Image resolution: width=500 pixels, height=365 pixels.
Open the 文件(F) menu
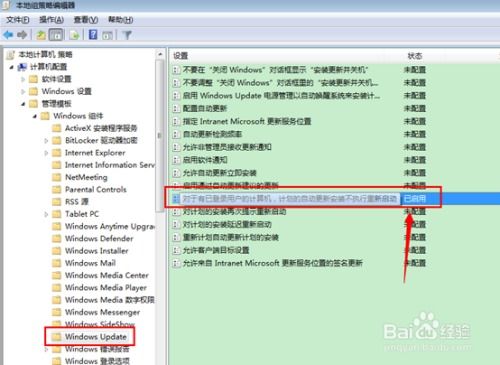pos(18,20)
